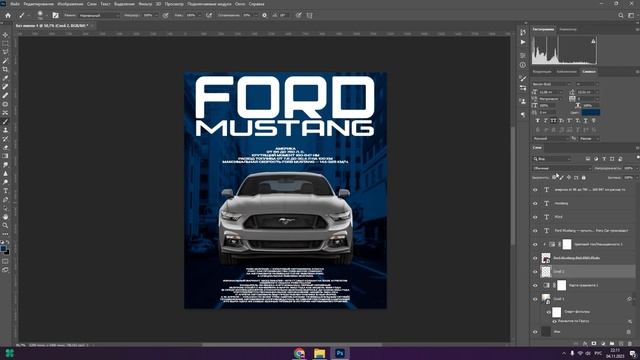Add a layer style with the fx icon

click(585, 344)
